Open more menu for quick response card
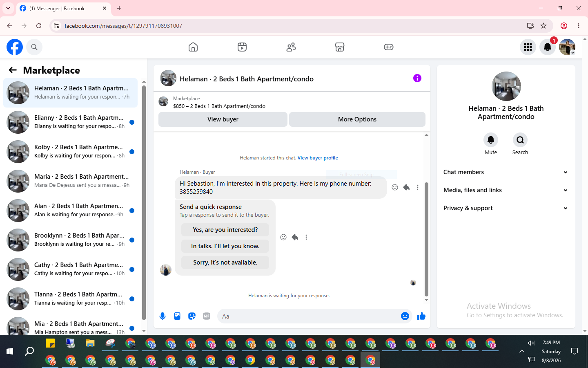588x368 pixels. pyautogui.click(x=306, y=237)
